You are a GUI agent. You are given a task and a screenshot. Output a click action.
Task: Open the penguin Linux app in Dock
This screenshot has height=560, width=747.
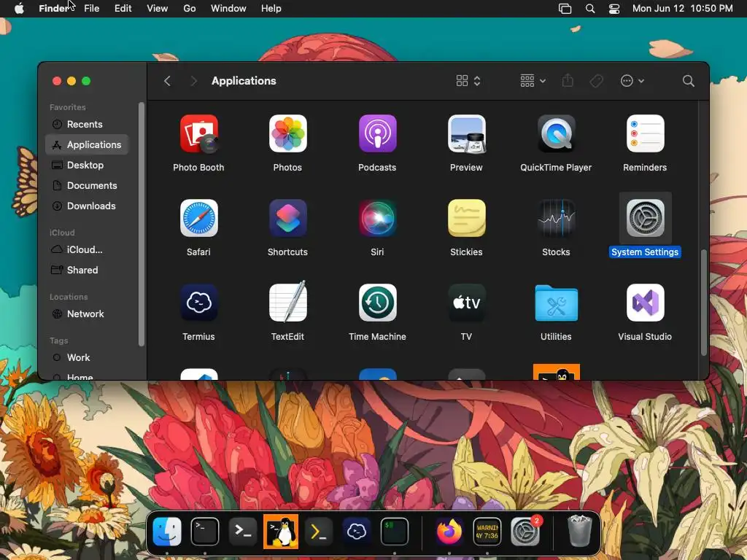click(x=281, y=532)
